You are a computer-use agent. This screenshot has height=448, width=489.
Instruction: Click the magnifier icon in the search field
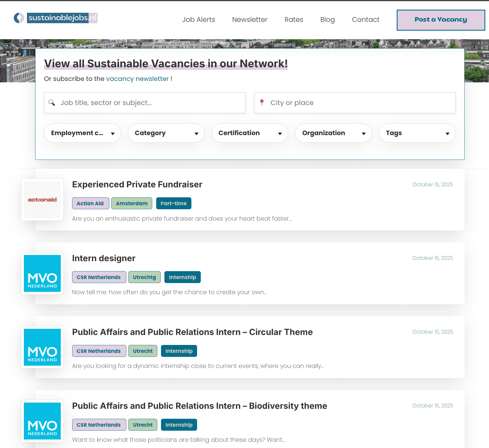[x=52, y=102]
